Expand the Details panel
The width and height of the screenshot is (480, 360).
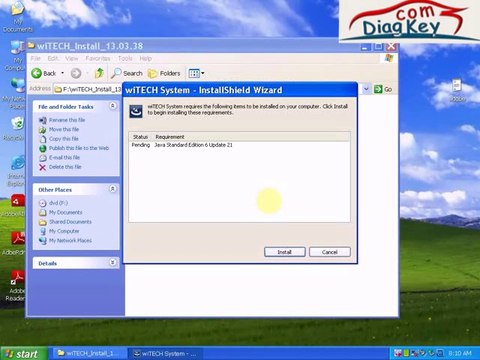coord(113,263)
